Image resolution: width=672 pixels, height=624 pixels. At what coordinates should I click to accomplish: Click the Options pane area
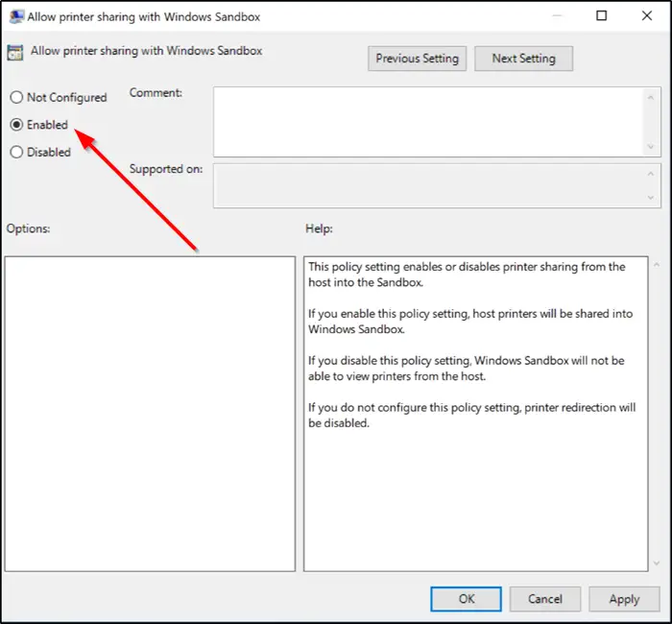[150, 414]
